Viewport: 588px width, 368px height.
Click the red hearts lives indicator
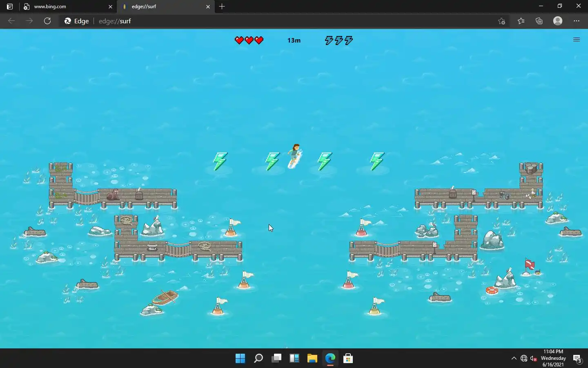(249, 40)
